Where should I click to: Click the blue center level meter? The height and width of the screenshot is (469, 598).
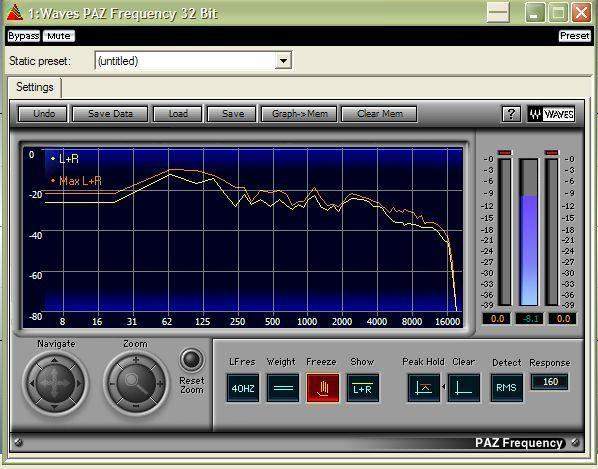tap(529, 232)
